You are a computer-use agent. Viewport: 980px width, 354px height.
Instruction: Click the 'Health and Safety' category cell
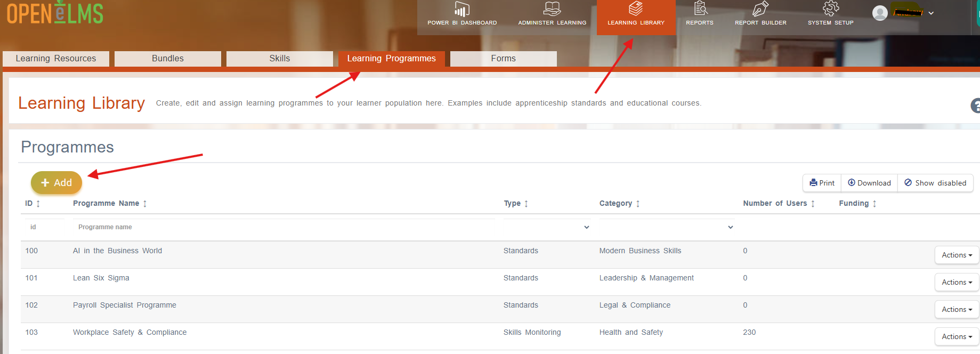[x=631, y=333]
